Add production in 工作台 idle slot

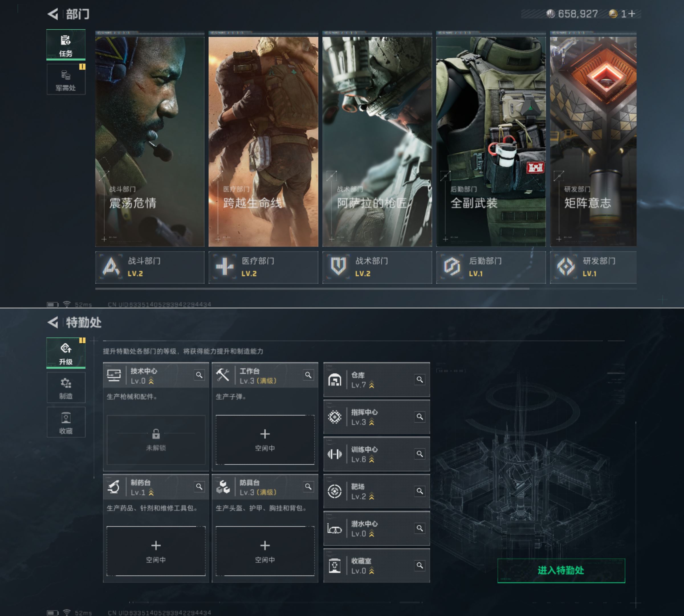(265, 440)
